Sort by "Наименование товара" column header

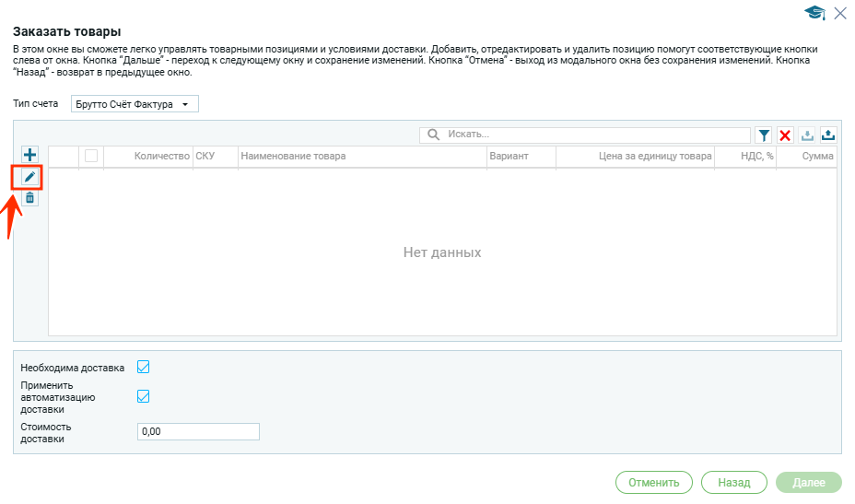pos(293,157)
